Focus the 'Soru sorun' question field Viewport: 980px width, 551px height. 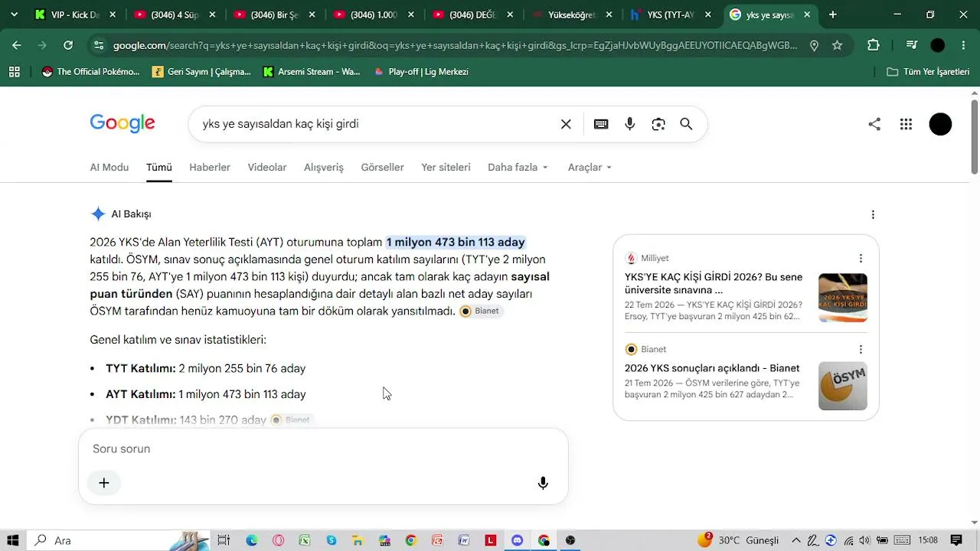[x=323, y=449]
